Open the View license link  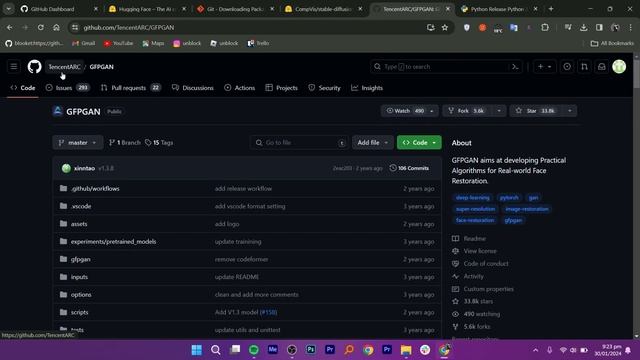point(480,251)
